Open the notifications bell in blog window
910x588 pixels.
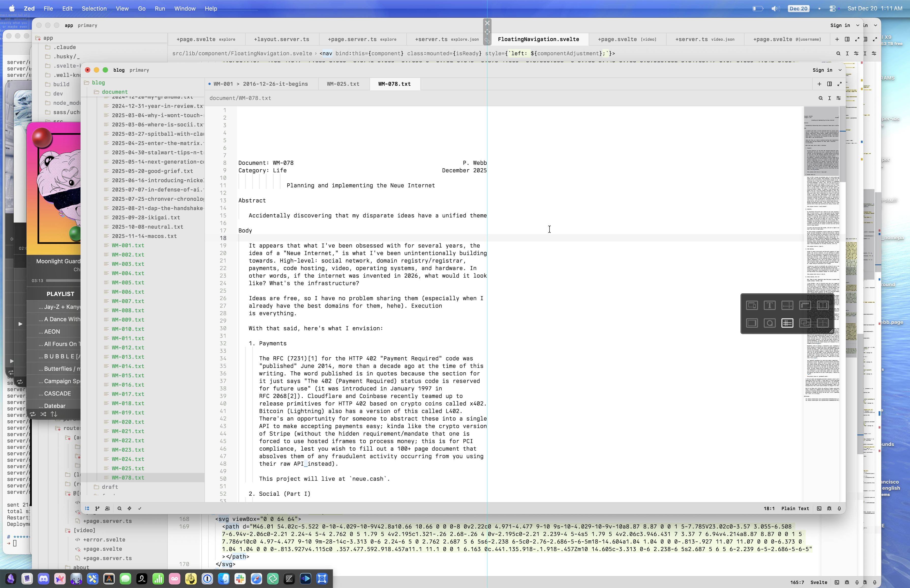pyautogui.click(x=839, y=508)
